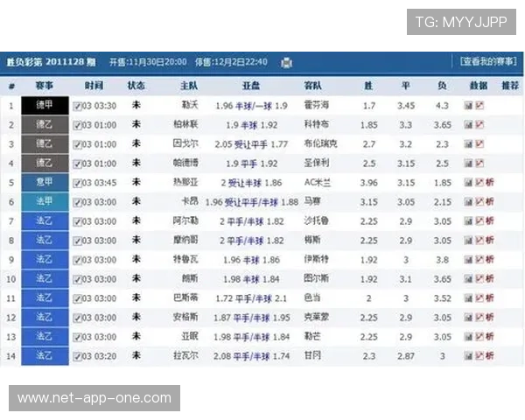Screen dimensions: 525x420
Task: Click home team 勒沃 in row 1
Action: coord(190,105)
